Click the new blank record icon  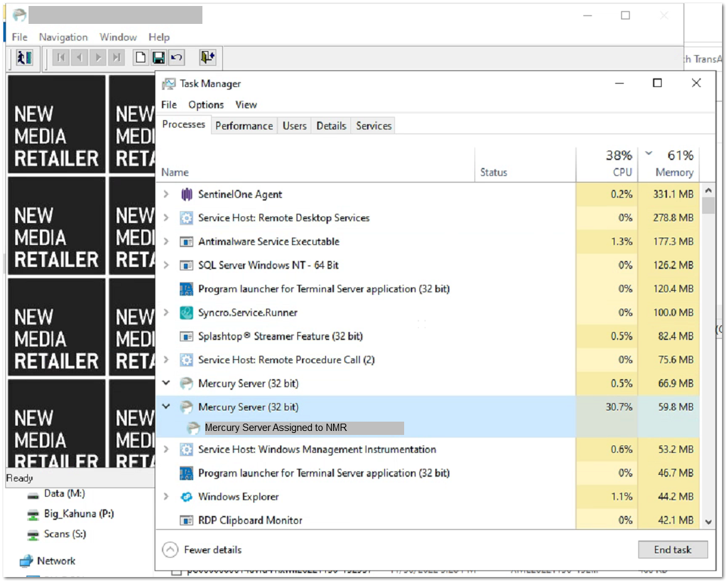[x=141, y=58]
